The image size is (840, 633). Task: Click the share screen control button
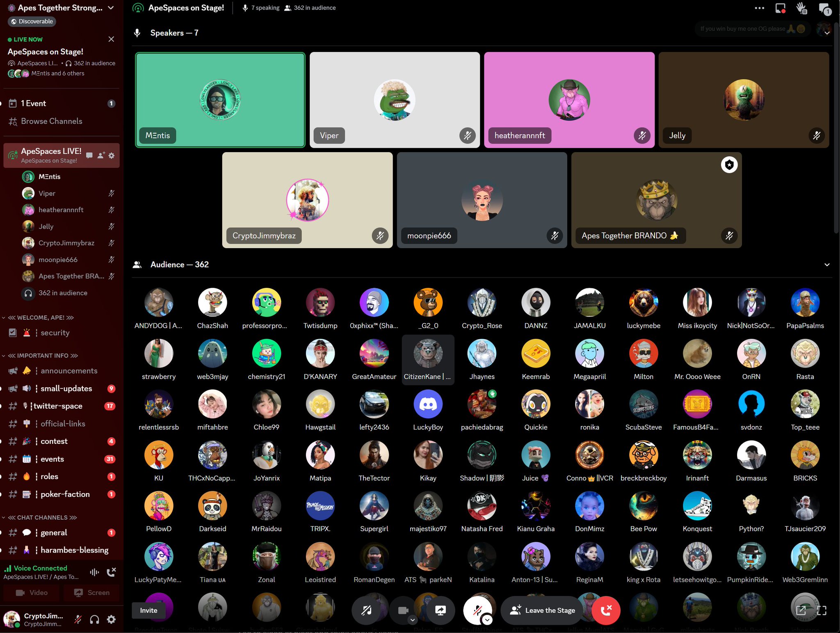point(441,610)
